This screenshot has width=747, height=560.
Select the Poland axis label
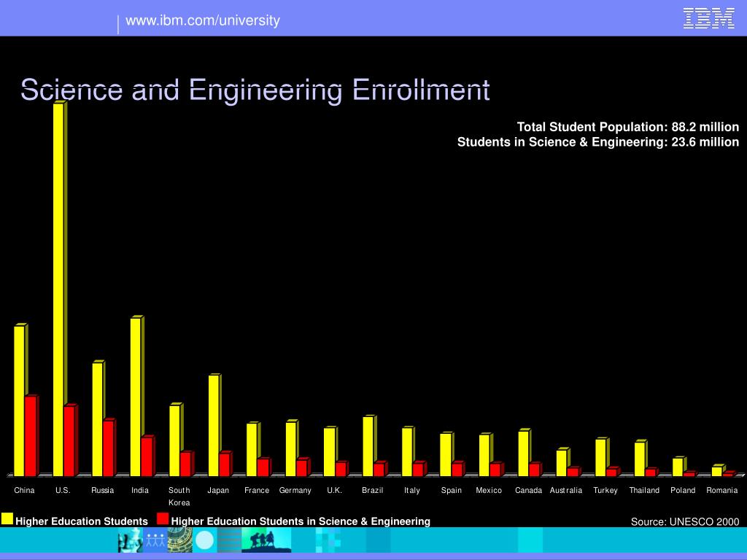click(683, 490)
